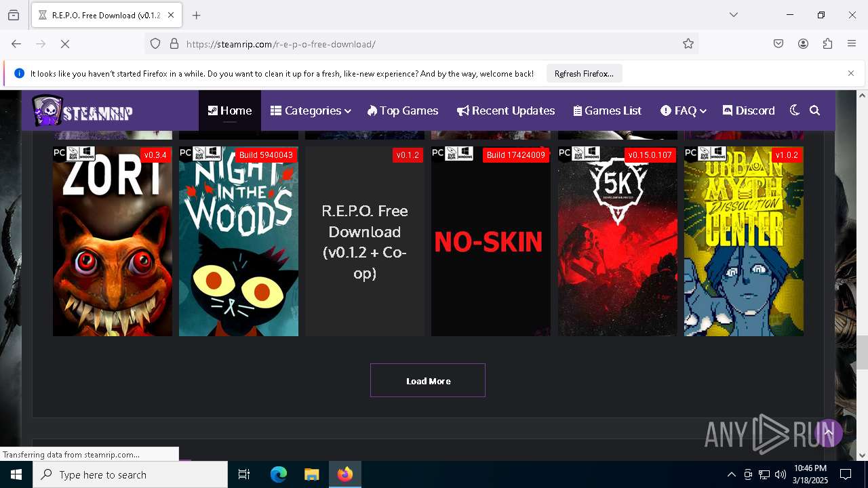Open the ZORT game card
Image resolution: width=868 pixels, height=488 pixels.
tap(113, 241)
